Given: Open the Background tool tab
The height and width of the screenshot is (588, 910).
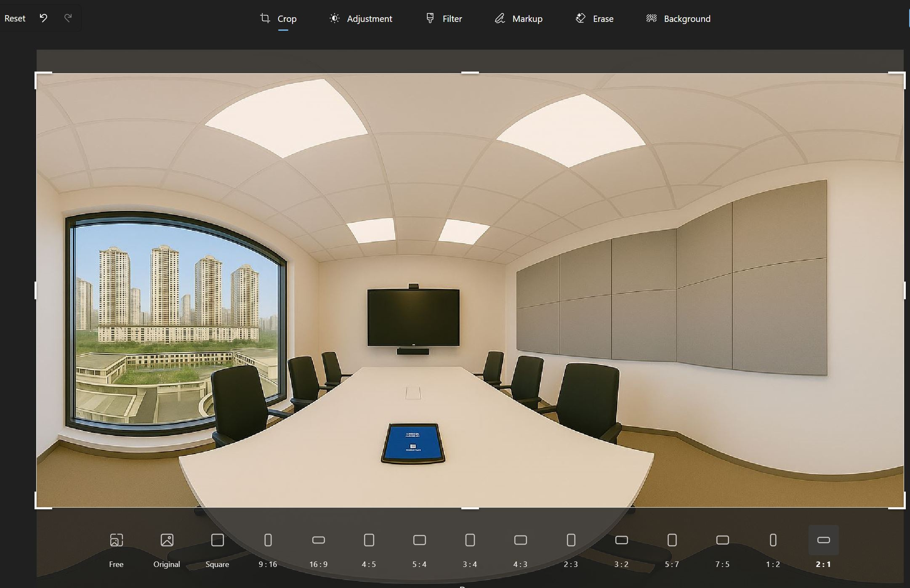Looking at the screenshot, I should [679, 19].
